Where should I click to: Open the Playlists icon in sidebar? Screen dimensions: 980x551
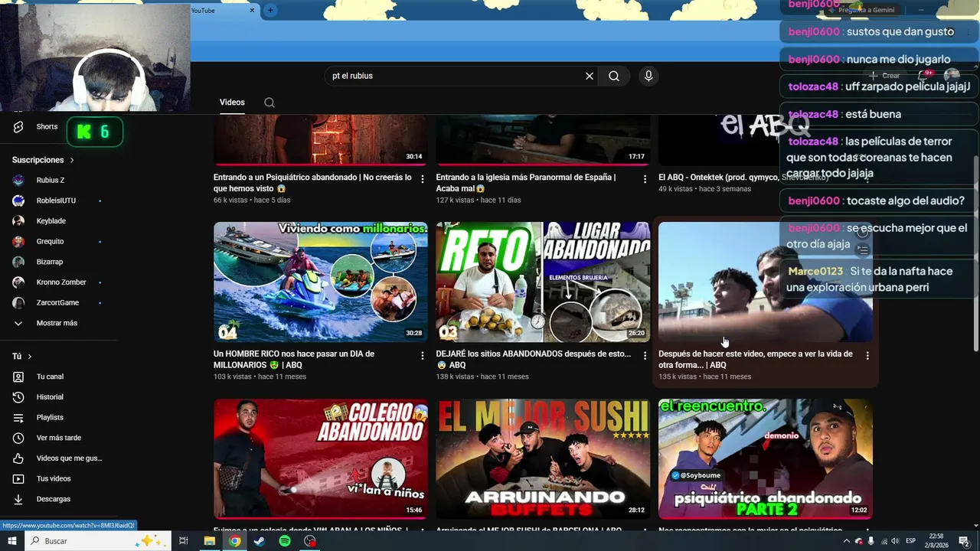point(18,418)
